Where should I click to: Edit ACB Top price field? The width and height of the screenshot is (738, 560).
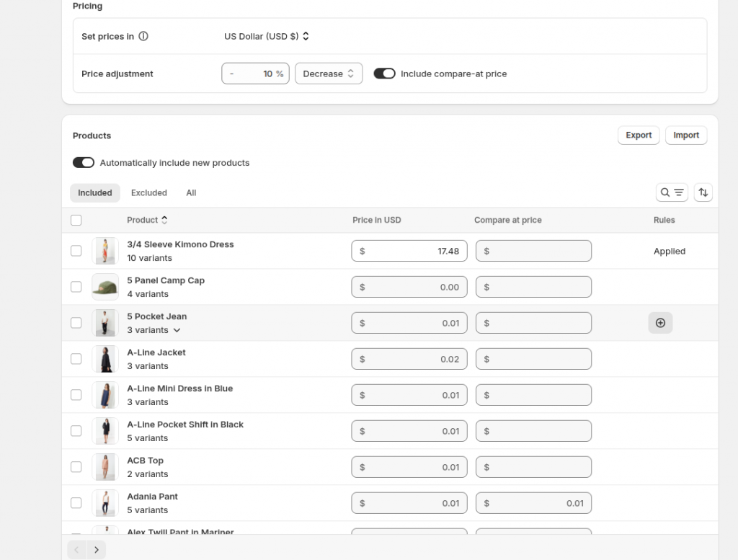tap(409, 467)
